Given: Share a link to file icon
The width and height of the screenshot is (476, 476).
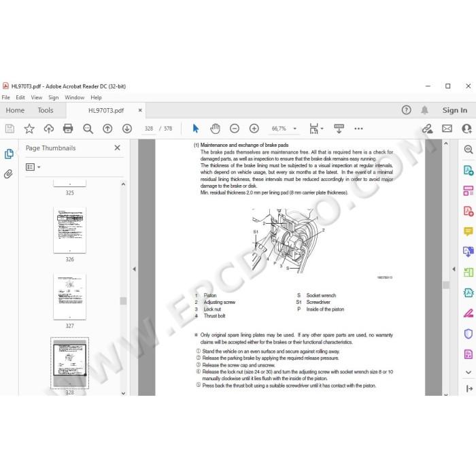Looking at the screenshot, I should pyautogui.click(x=428, y=129).
